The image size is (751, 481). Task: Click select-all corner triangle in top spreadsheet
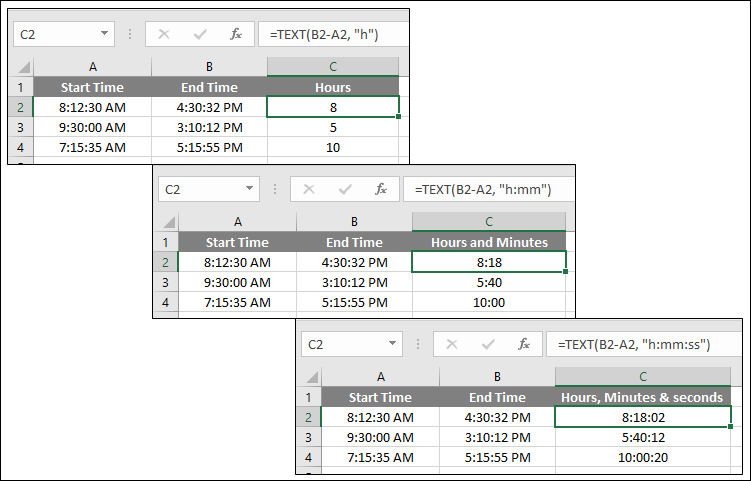point(23,67)
